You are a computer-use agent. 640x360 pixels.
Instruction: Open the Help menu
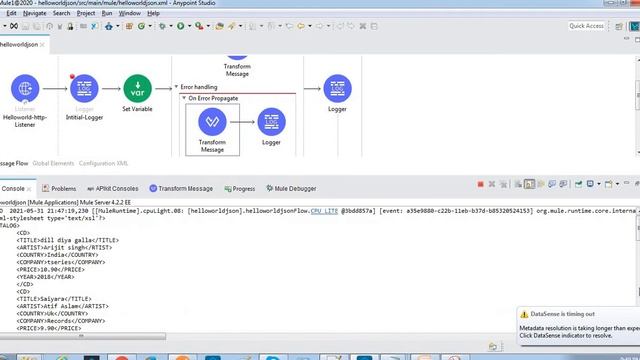click(153, 13)
